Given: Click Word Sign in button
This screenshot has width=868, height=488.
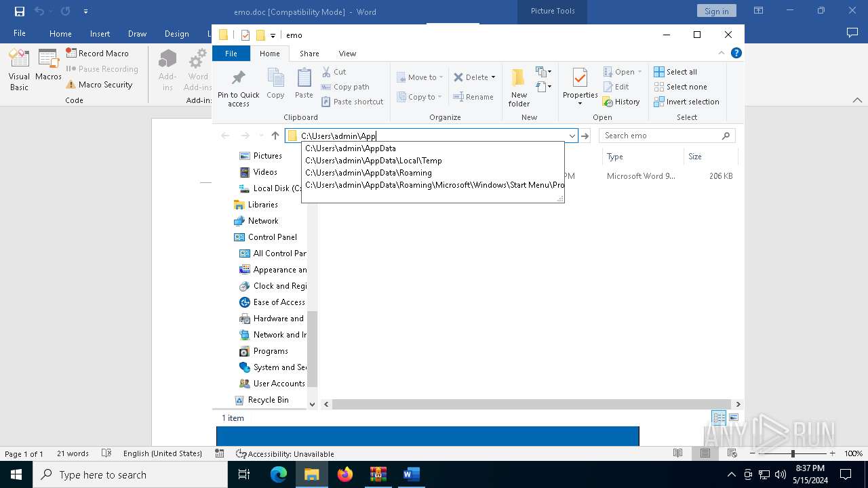Looking at the screenshot, I should pyautogui.click(x=716, y=11).
